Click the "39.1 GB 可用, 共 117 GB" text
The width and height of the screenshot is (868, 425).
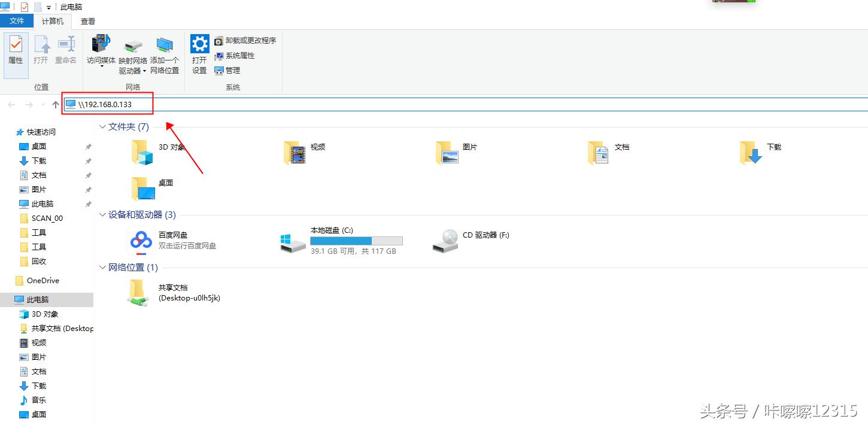(353, 251)
